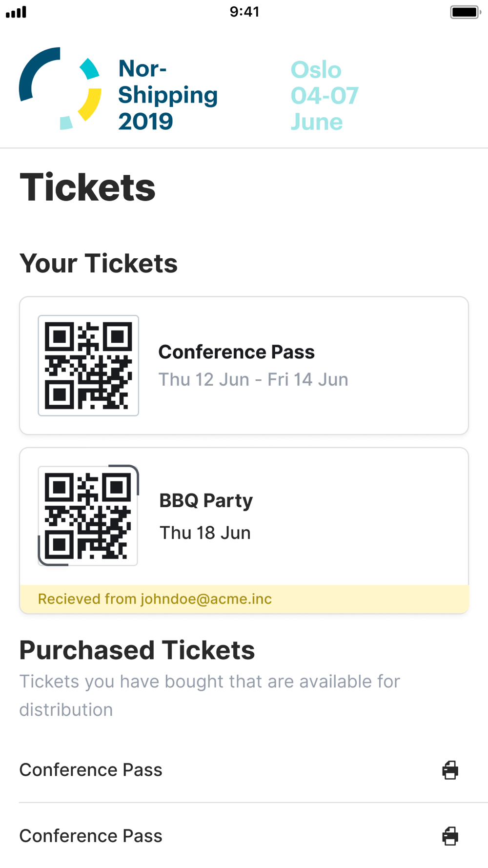The width and height of the screenshot is (488, 868).
Task: Tap the Your Tickets section heading
Action: 99,264
